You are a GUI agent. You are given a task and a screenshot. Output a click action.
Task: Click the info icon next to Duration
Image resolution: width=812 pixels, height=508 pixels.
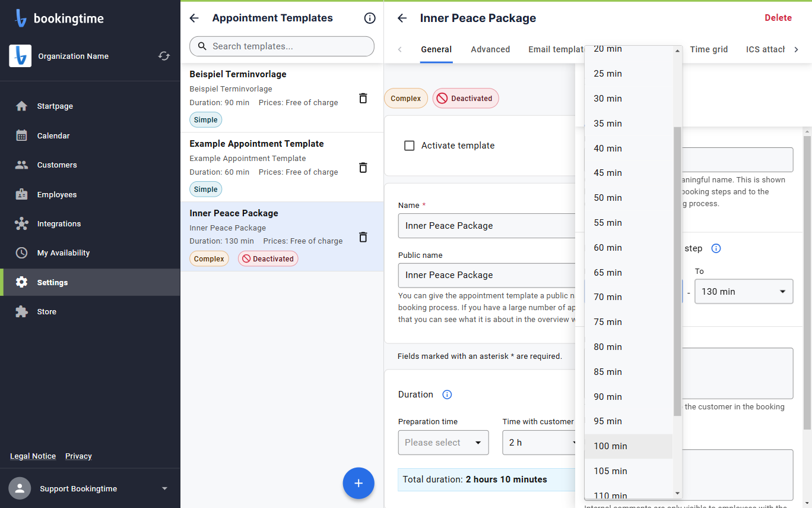pos(448,395)
